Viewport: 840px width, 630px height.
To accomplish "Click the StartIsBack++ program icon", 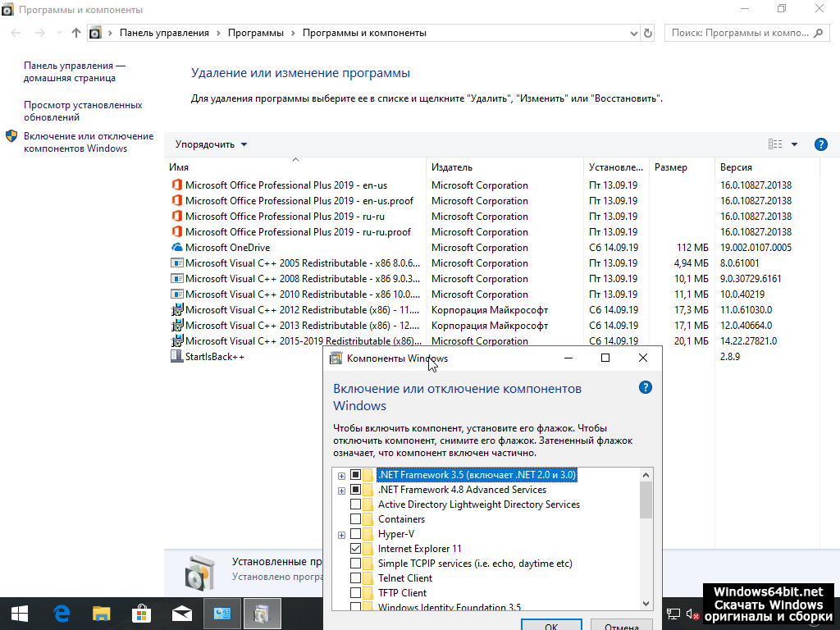I will [x=176, y=357].
